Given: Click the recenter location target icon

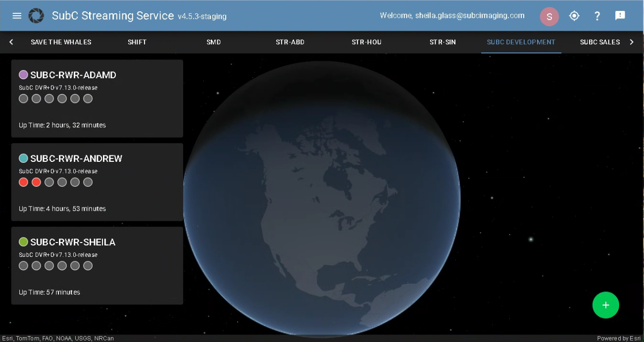Looking at the screenshot, I should [574, 16].
